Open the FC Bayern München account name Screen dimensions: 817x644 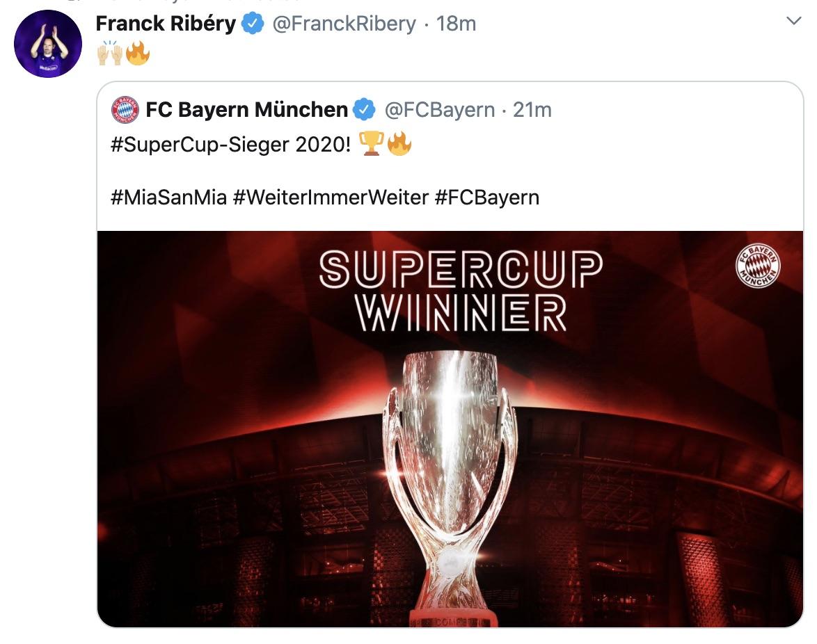tap(247, 110)
